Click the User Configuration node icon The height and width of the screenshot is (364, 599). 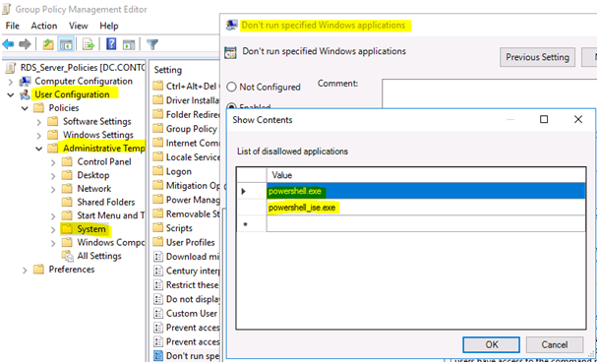point(26,94)
